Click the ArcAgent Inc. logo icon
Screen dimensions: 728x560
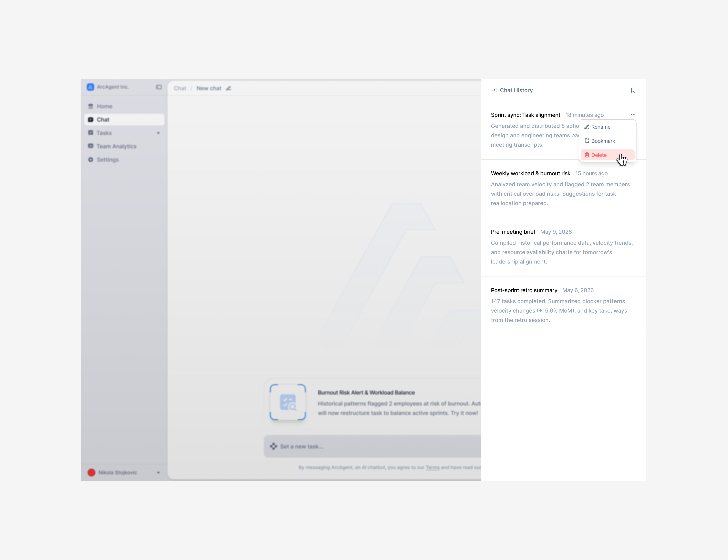pyautogui.click(x=90, y=87)
